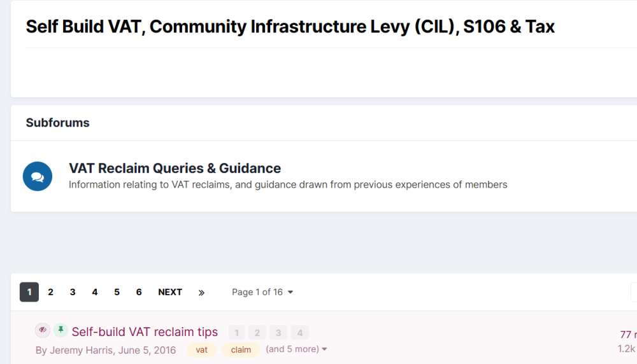
Task: Go to page 4 of topic list
Action: (x=95, y=292)
